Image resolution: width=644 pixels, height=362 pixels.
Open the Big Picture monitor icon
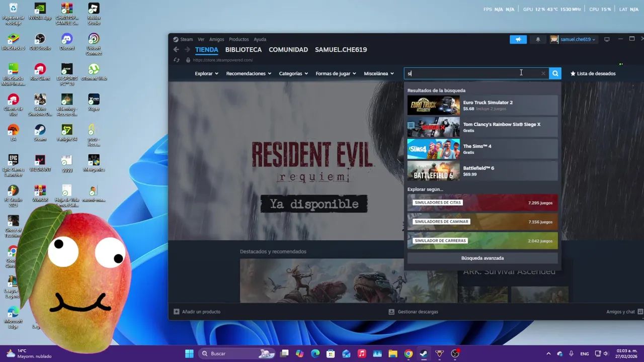coord(607,39)
